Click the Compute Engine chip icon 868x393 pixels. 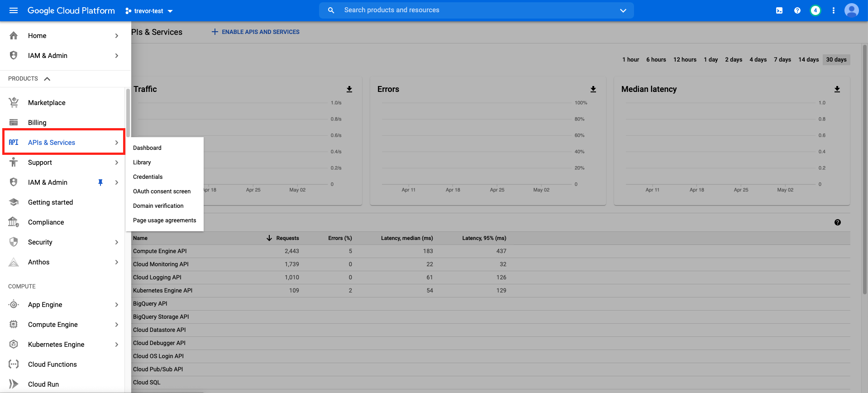(x=14, y=324)
